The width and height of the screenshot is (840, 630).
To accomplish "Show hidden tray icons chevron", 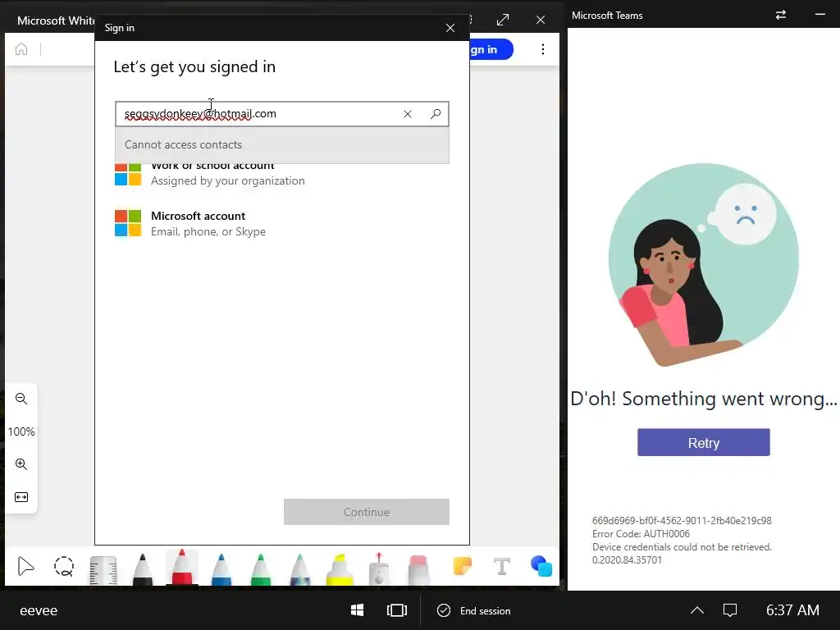I will 697,610.
